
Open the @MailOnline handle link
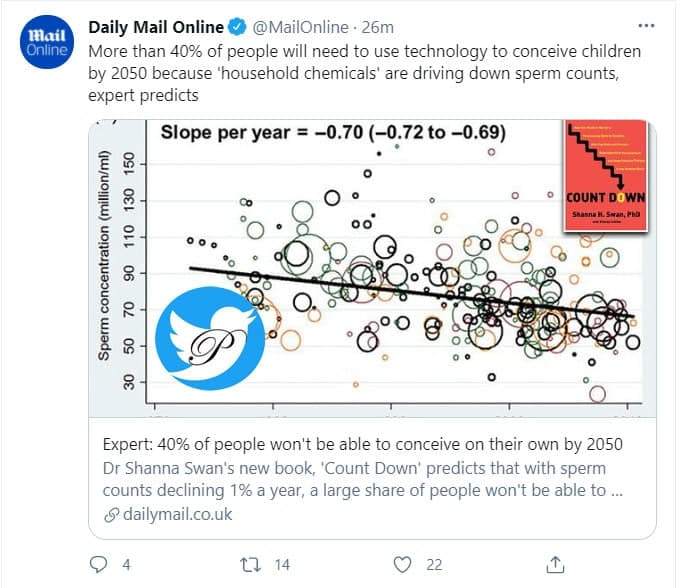(301, 27)
